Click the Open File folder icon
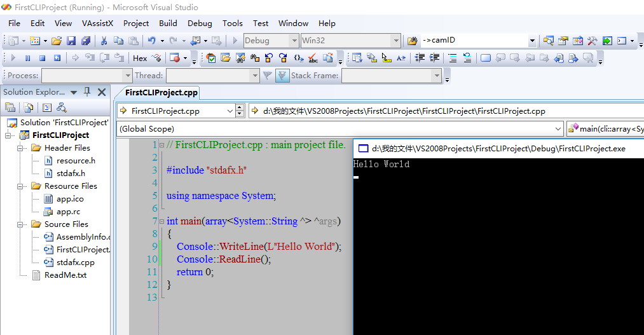The height and width of the screenshot is (335, 644). click(x=57, y=41)
